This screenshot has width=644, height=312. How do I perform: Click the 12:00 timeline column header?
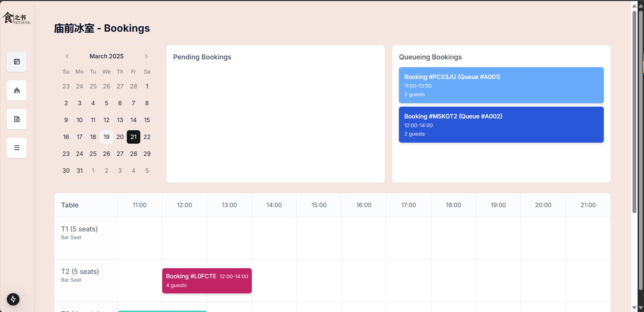point(184,205)
